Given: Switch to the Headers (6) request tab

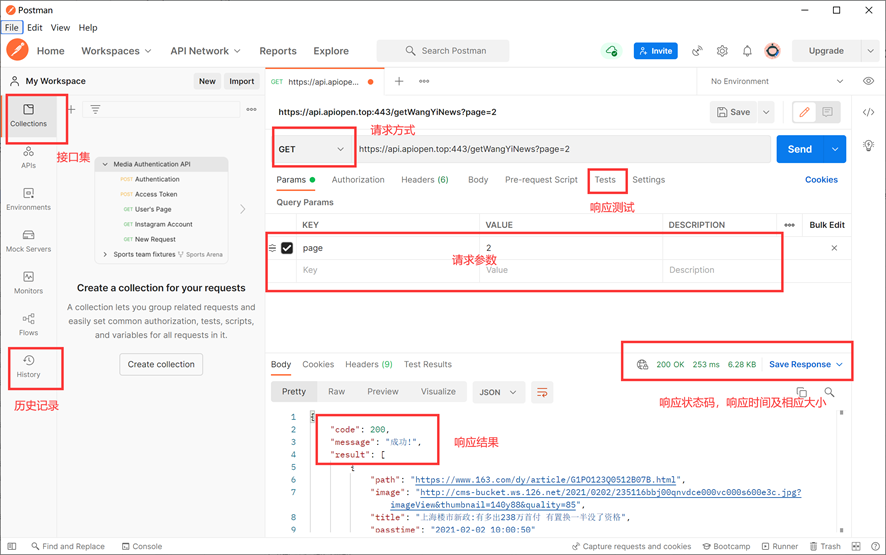Looking at the screenshot, I should click(425, 180).
